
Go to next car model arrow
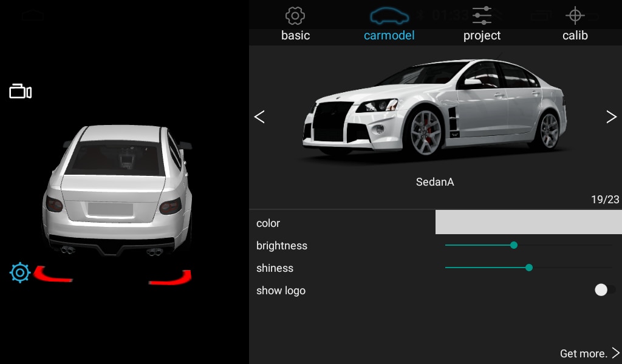pos(611,117)
